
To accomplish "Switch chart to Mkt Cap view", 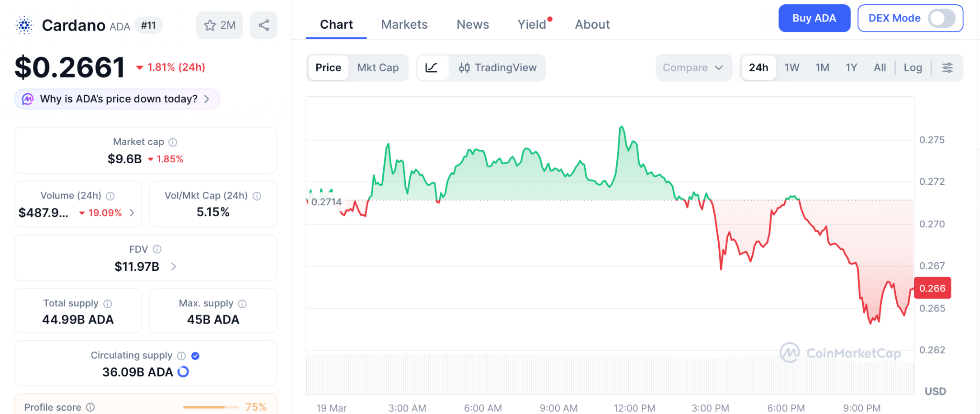I will click(378, 68).
